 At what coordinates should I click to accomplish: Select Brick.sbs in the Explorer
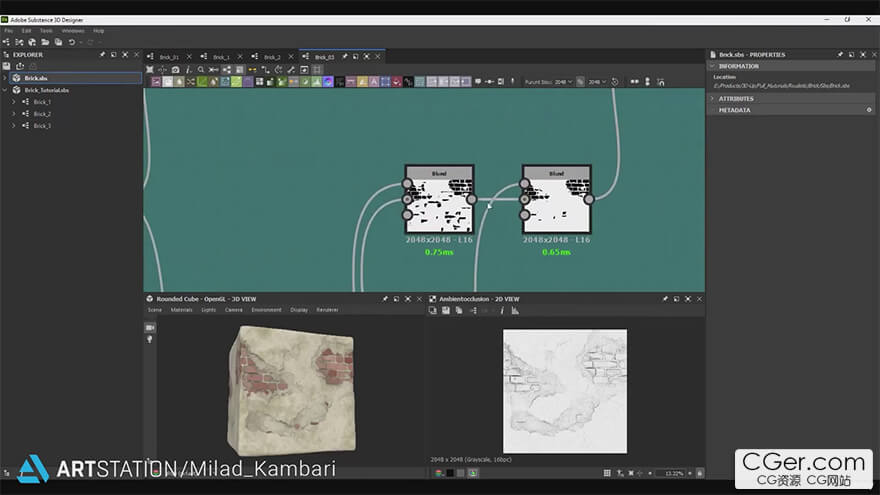[x=76, y=78]
